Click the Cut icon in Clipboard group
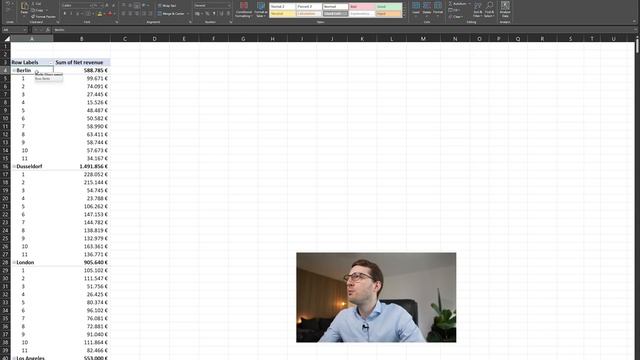 click(33, 4)
